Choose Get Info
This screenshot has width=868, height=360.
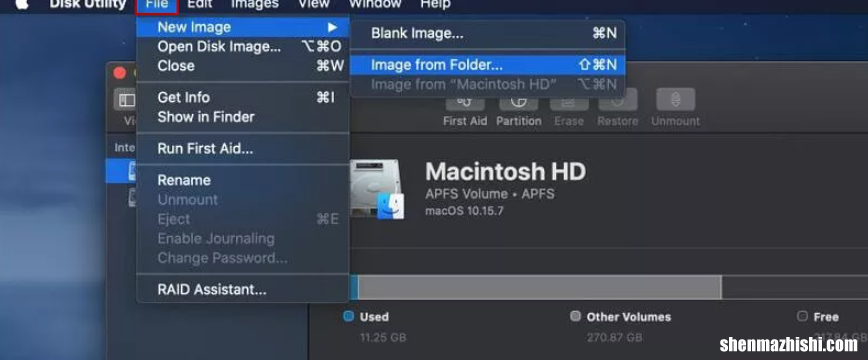(243, 97)
